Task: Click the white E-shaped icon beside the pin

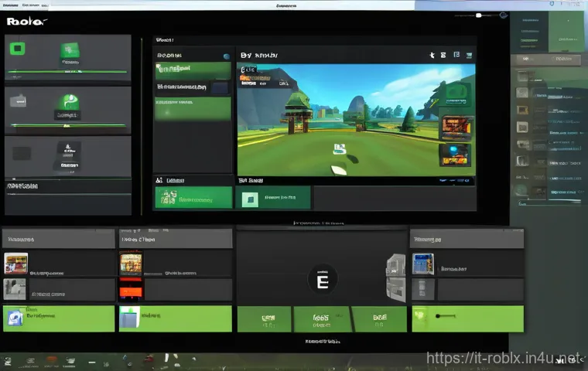Action: point(443,55)
